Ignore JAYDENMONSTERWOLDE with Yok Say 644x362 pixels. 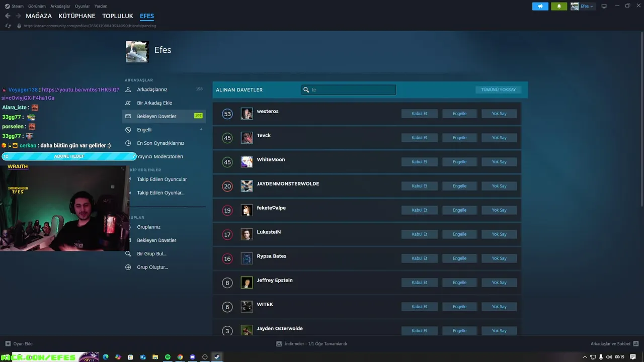(x=499, y=186)
